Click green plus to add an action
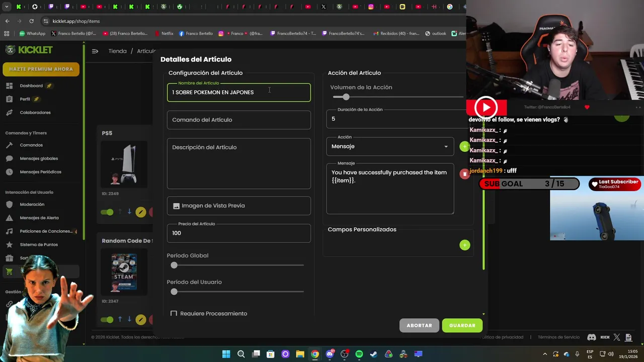The image size is (644, 362). (x=464, y=146)
